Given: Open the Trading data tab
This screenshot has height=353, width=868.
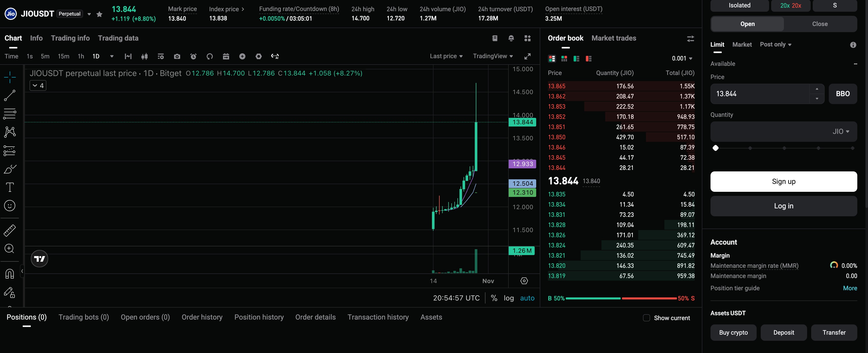Looking at the screenshot, I should coord(118,38).
